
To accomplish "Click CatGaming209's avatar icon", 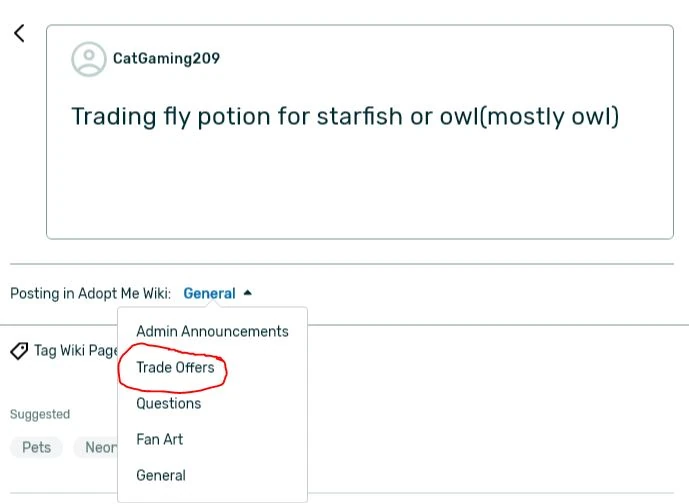I will pos(88,59).
